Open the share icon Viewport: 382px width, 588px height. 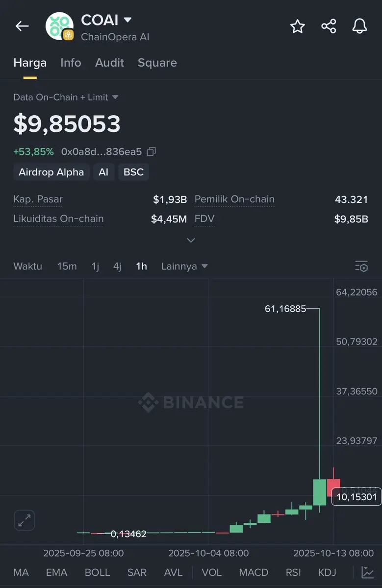pos(329,26)
